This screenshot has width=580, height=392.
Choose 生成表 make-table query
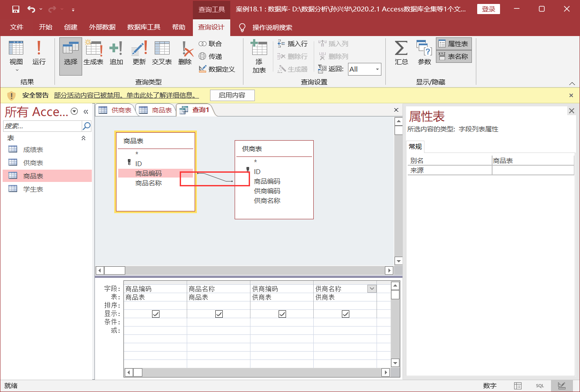[93, 54]
